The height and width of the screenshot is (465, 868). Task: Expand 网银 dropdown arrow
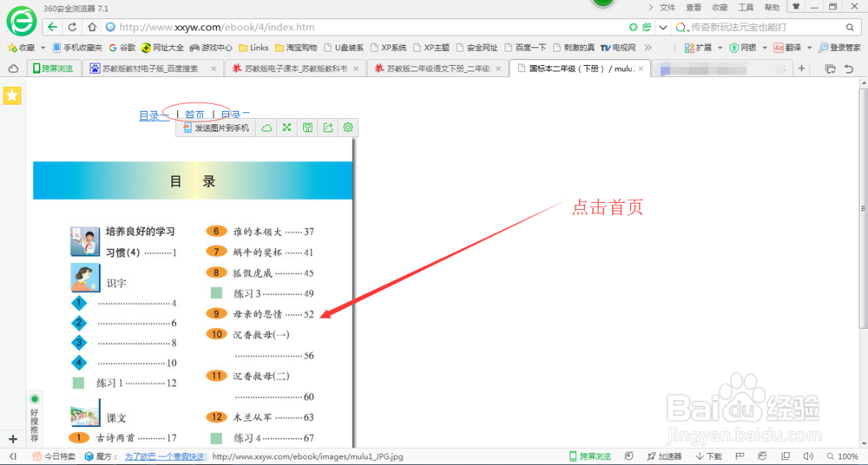click(765, 49)
